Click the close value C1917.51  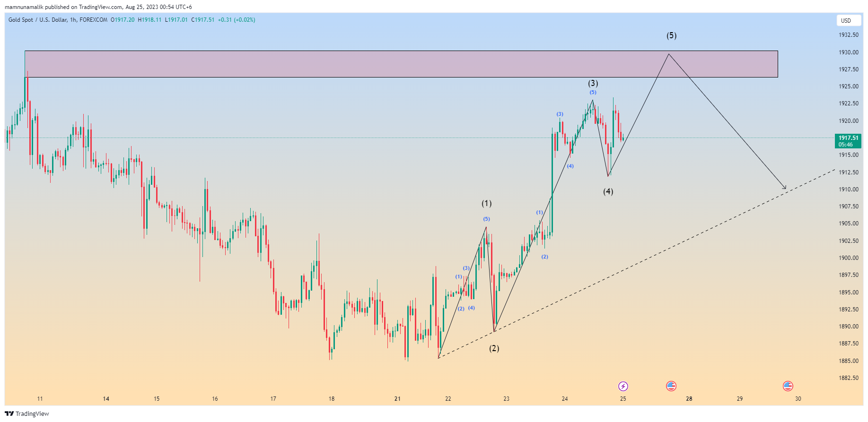click(202, 20)
